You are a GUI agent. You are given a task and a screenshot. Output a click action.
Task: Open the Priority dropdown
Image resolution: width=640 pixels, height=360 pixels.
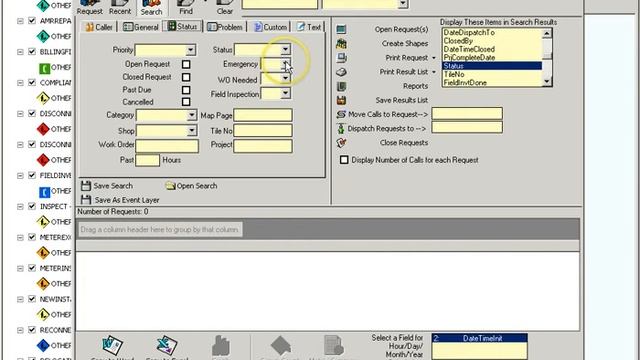(190, 50)
